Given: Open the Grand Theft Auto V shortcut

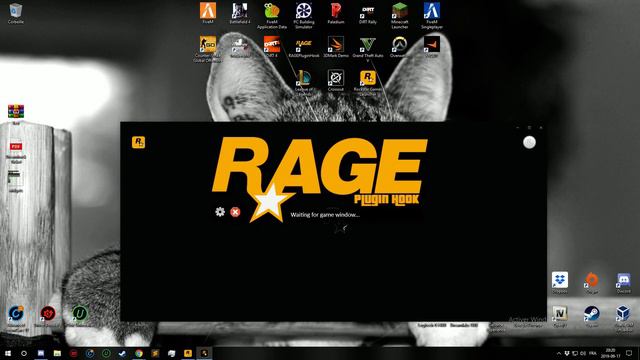Looking at the screenshot, I should tap(368, 49).
